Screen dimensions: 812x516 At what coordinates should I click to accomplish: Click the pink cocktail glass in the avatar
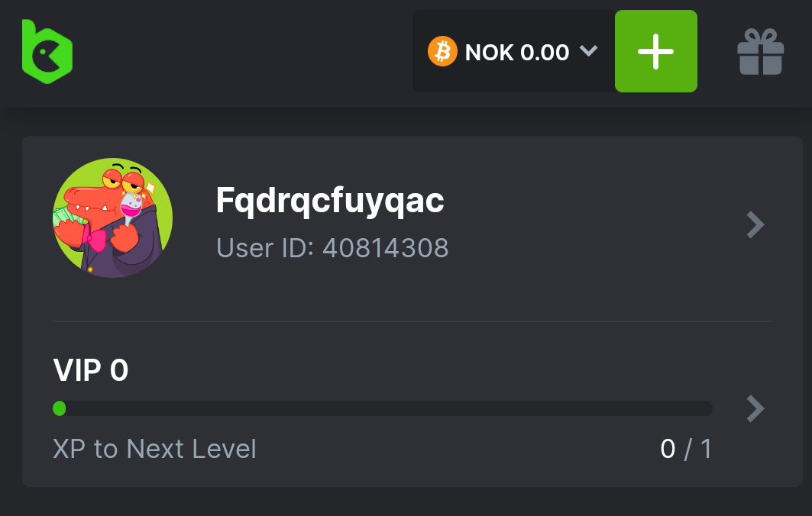click(131, 208)
